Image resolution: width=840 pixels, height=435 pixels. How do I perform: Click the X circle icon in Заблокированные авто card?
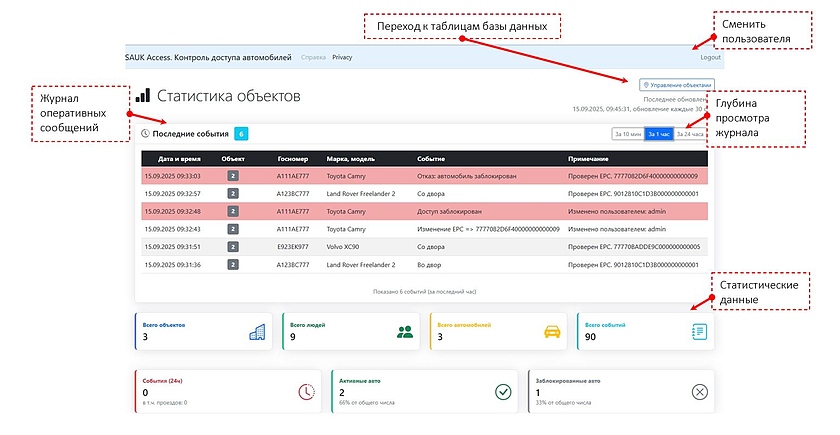pyautogui.click(x=699, y=392)
